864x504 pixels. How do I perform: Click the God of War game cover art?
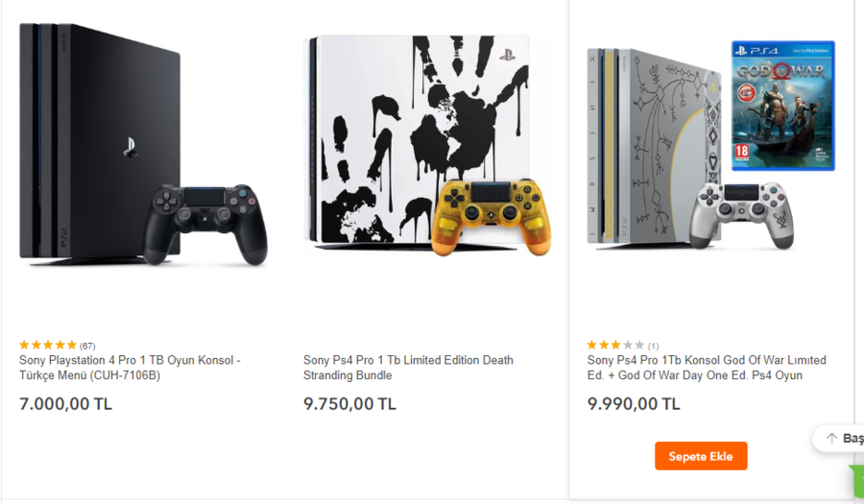tap(782, 106)
